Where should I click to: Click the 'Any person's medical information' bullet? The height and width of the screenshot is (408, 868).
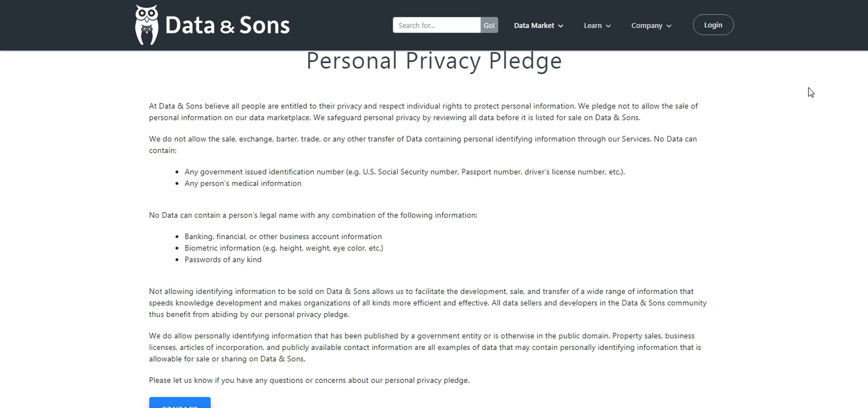click(x=243, y=184)
